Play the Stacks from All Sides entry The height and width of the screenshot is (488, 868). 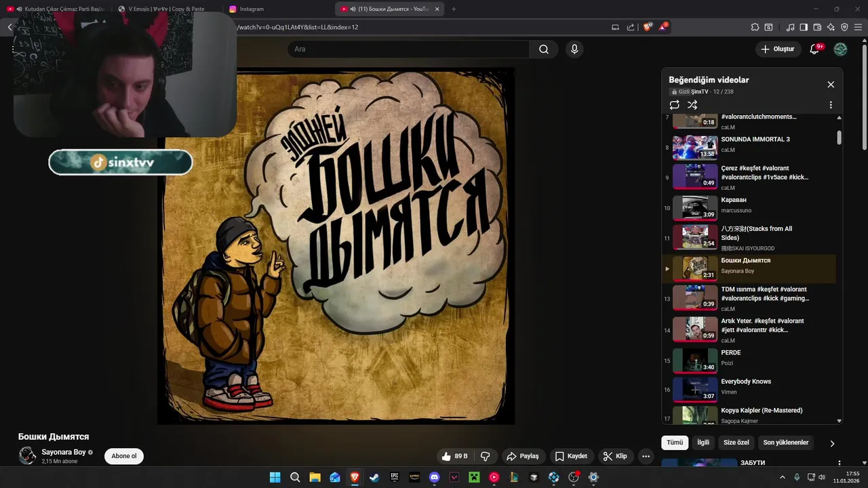point(749,239)
